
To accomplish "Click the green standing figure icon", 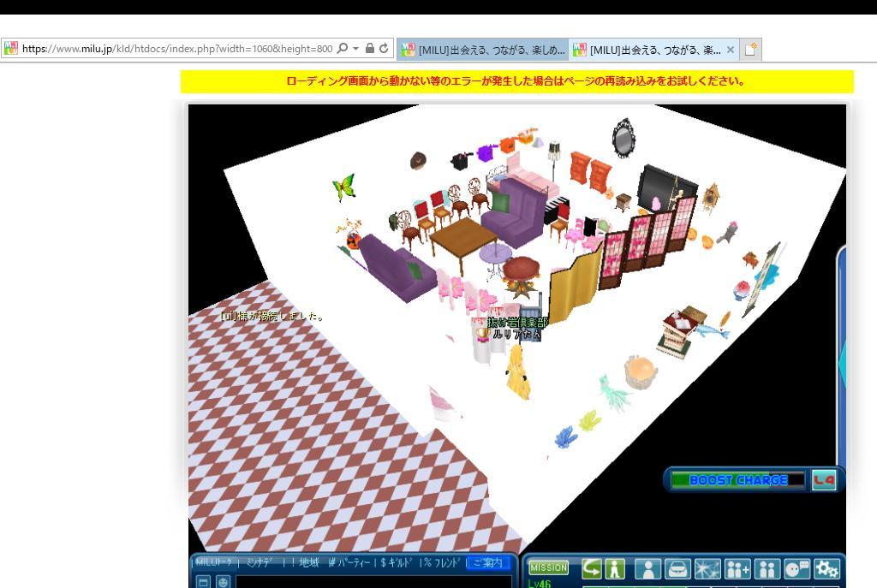I will tap(614, 568).
